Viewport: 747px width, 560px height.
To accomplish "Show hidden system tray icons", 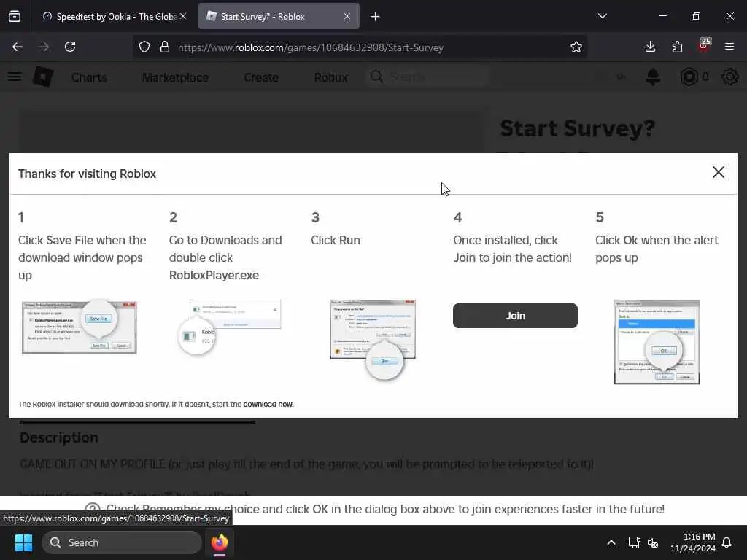I will coord(611,542).
